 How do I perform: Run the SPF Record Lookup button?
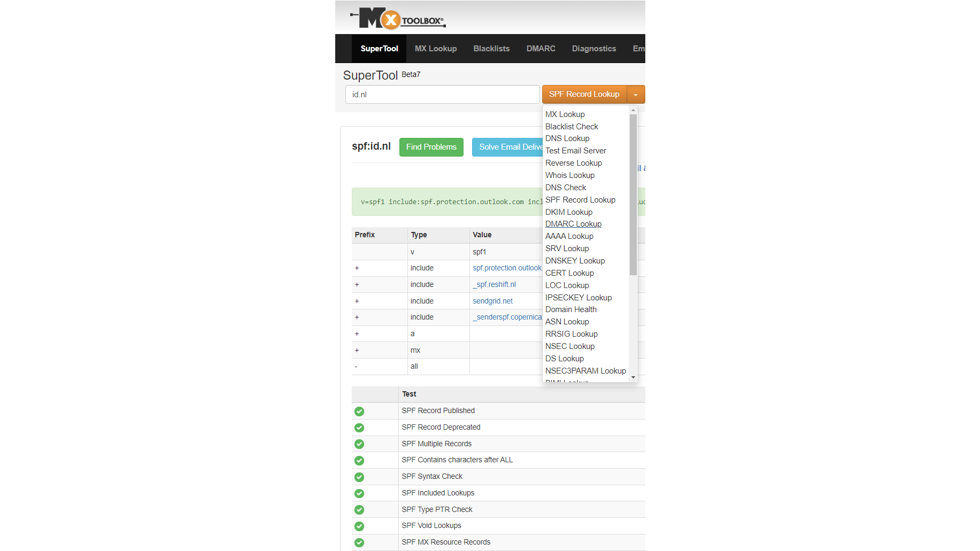584,95
